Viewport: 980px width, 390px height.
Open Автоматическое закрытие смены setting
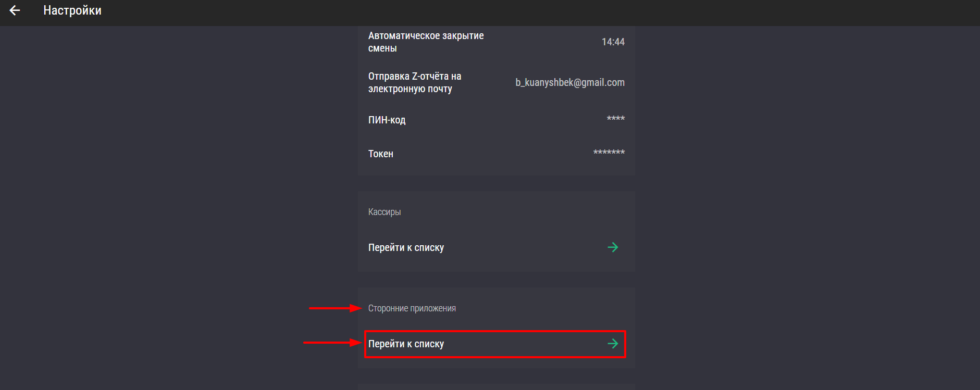(x=496, y=42)
